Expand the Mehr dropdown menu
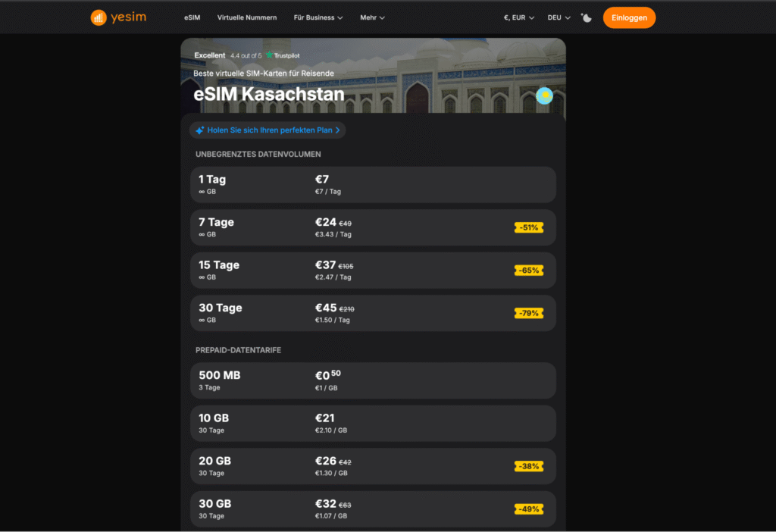Image resolution: width=776 pixels, height=532 pixels. [x=372, y=17]
